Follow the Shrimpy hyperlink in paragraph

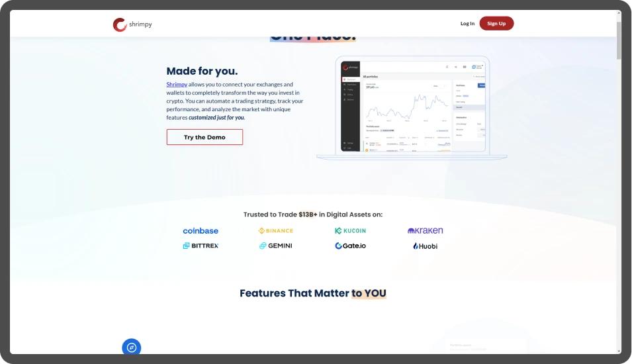click(x=177, y=84)
